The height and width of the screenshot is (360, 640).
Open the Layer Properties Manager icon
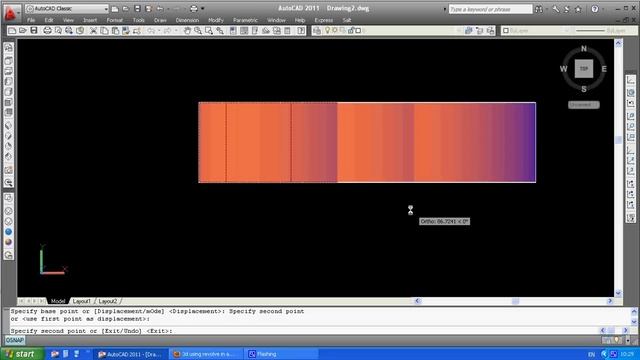click(317, 31)
